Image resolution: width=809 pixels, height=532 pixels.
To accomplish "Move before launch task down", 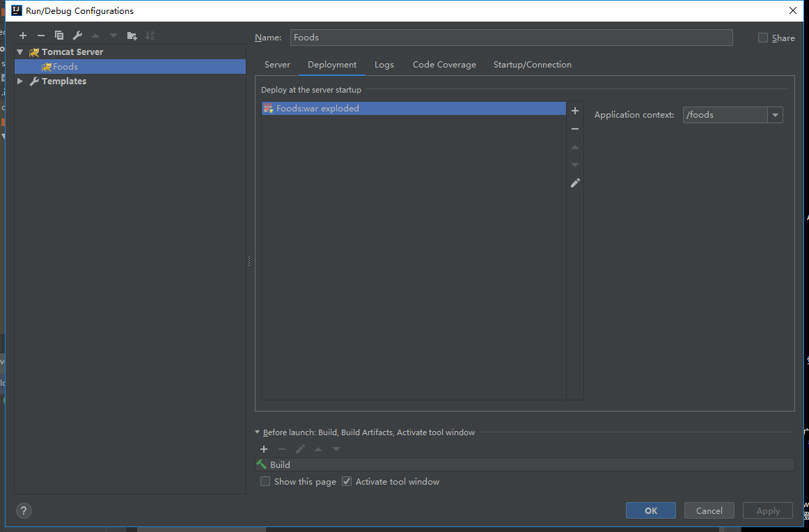I will tap(336, 449).
